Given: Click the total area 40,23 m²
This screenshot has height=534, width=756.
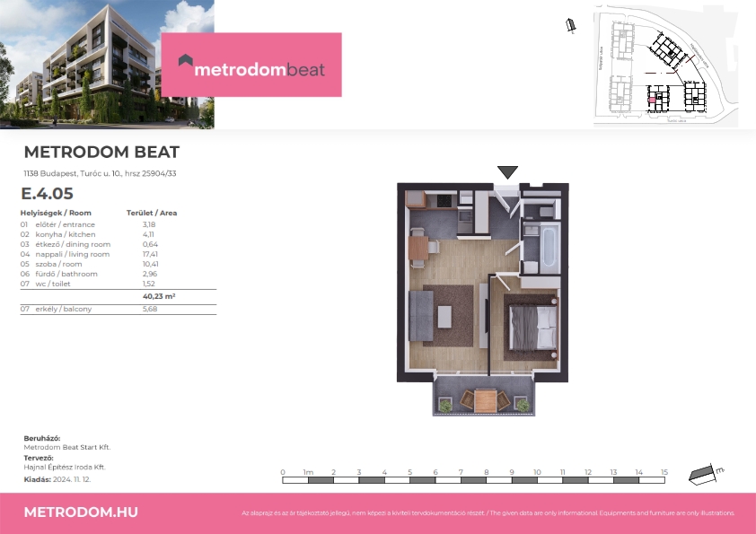Looking at the screenshot, I should (159, 296).
